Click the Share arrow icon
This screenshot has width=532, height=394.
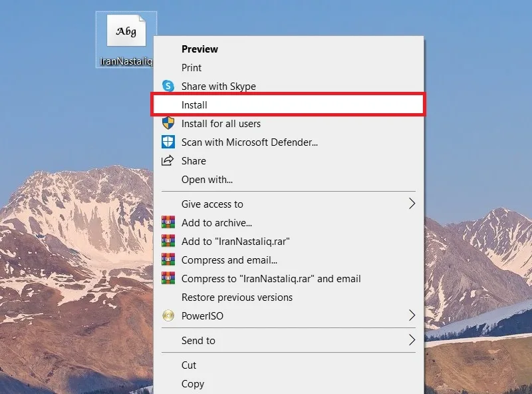[168, 160]
